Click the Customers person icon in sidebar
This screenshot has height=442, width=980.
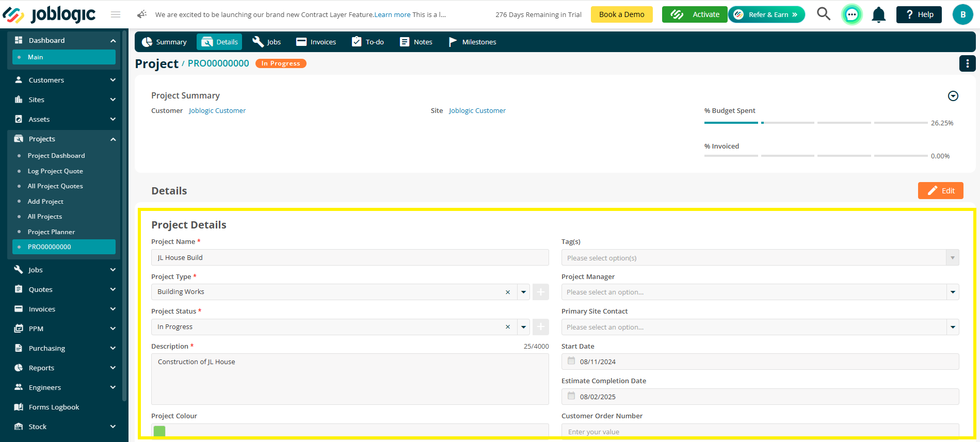(x=19, y=80)
